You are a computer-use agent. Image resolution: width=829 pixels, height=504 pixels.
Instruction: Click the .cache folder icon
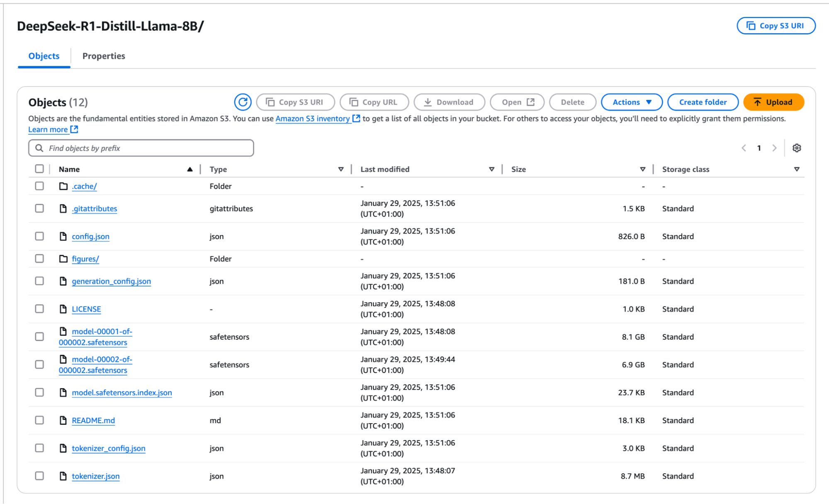(x=63, y=186)
